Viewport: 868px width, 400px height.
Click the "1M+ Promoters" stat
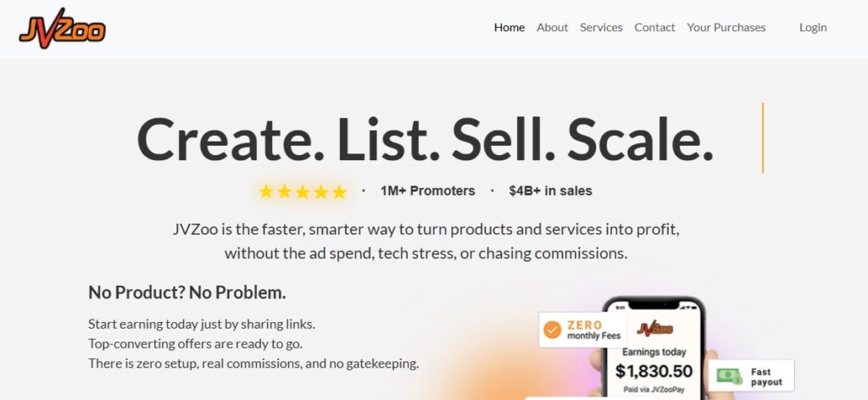tap(428, 192)
